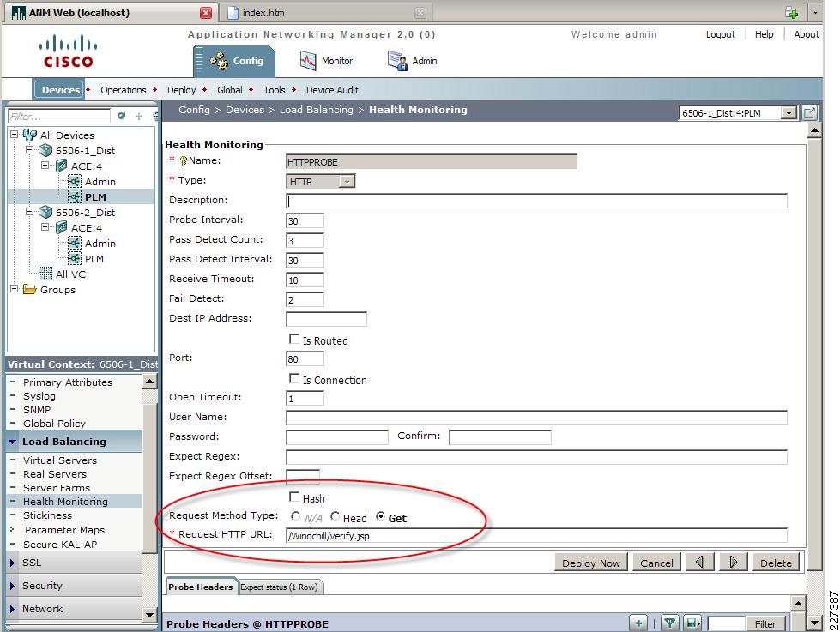Viewport: 840px width, 632px height.
Task: Click the Filter button in Probe Headers
Action: (x=765, y=623)
